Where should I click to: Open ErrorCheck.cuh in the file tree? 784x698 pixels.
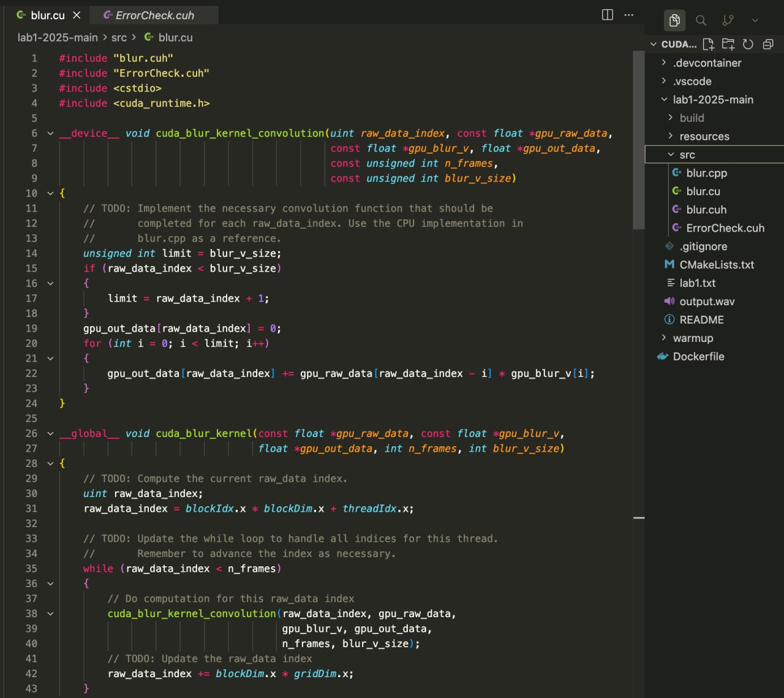[x=725, y=228]
